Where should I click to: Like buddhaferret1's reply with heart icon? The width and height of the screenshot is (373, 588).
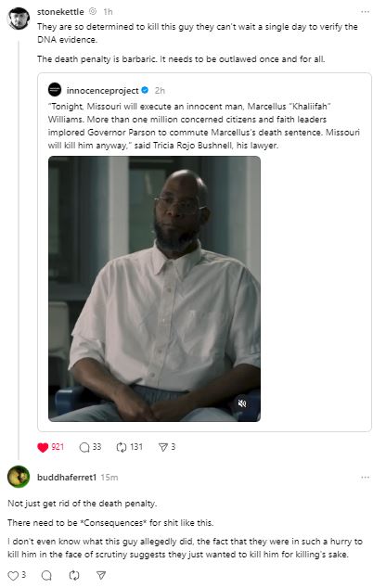(13, 576)
